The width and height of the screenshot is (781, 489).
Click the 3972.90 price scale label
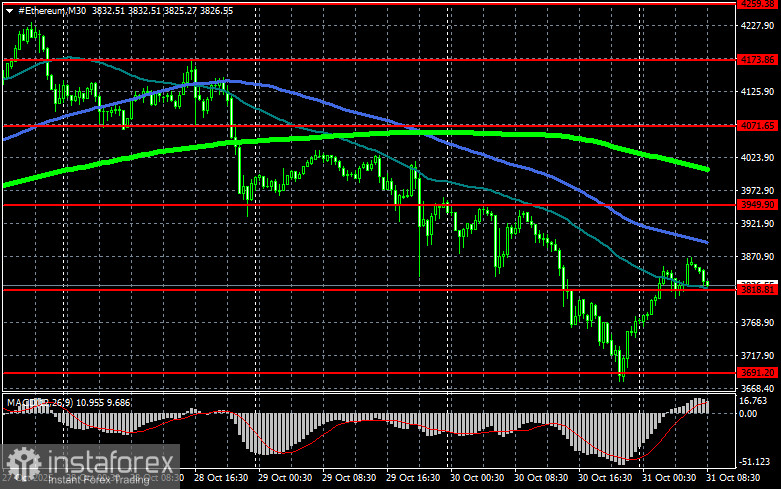point(757,191)
